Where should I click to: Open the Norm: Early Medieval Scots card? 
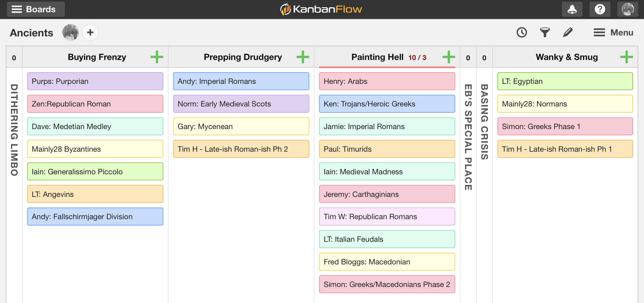241,104
